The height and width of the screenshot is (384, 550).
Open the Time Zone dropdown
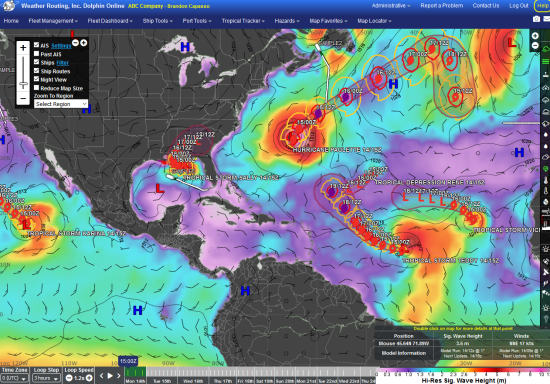[x=14, y=378]
